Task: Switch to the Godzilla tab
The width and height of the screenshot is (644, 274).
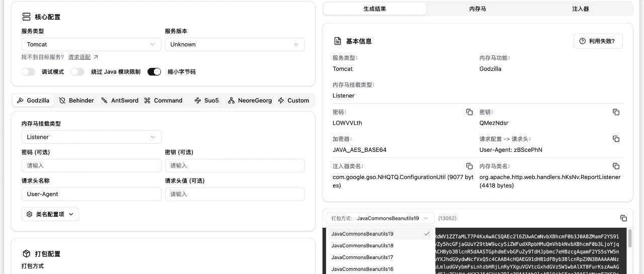Action: click(x=33, y=101)
